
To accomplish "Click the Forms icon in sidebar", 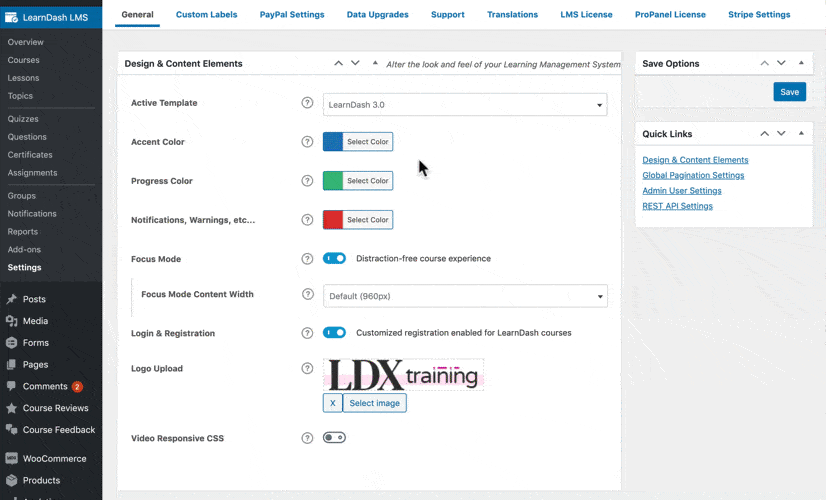I will pos(11,342).
